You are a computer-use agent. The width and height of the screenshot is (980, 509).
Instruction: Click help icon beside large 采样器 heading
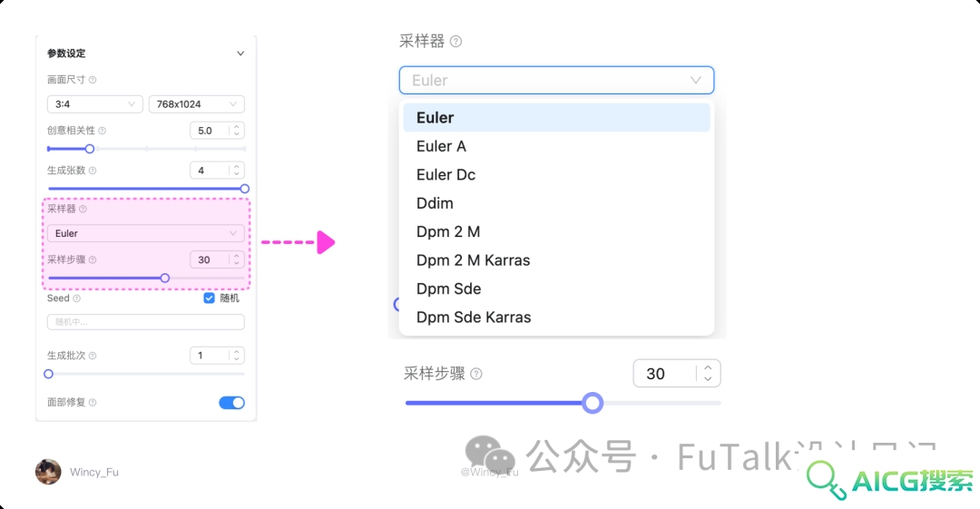tap(456, 41)
